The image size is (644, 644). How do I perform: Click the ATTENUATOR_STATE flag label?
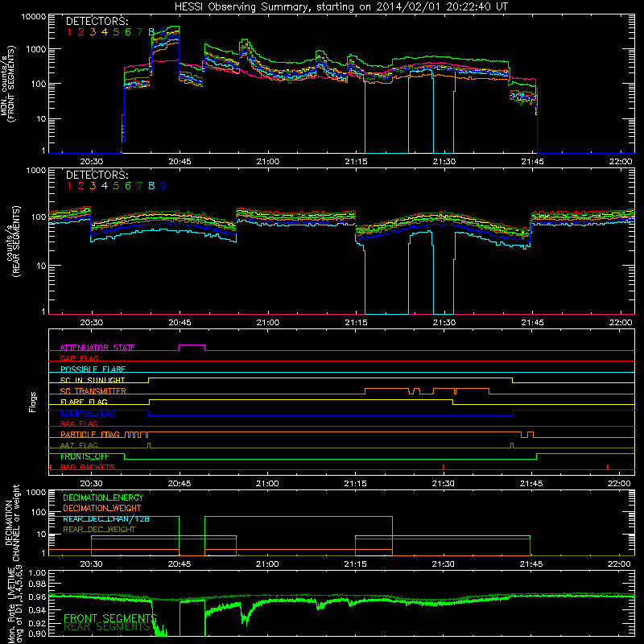click(97, 348)
